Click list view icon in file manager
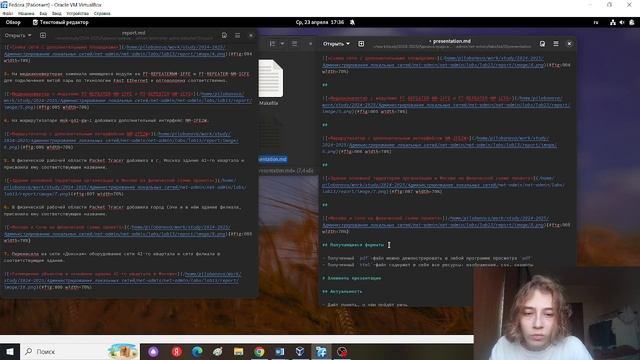 point(273,44)
